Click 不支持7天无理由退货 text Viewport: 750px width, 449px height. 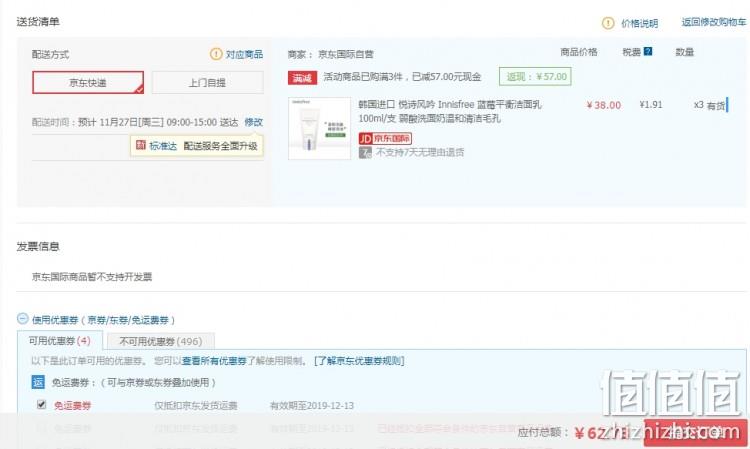tap(420, 153)
